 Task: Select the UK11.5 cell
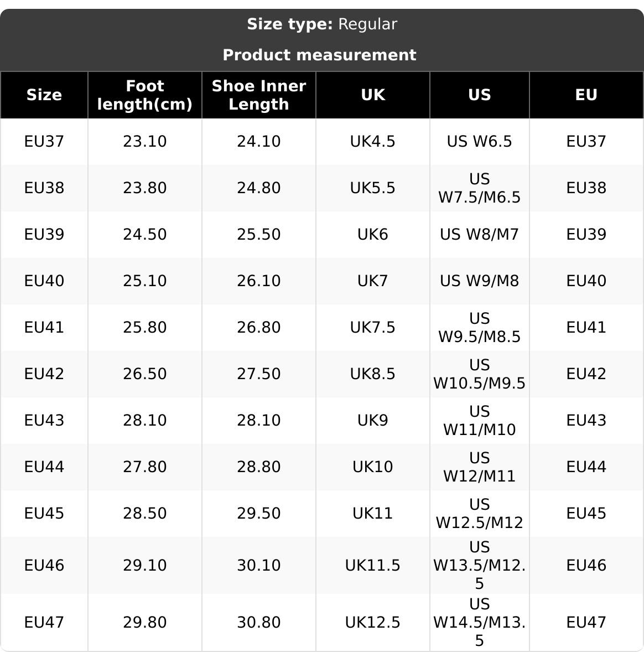point(373,566)
